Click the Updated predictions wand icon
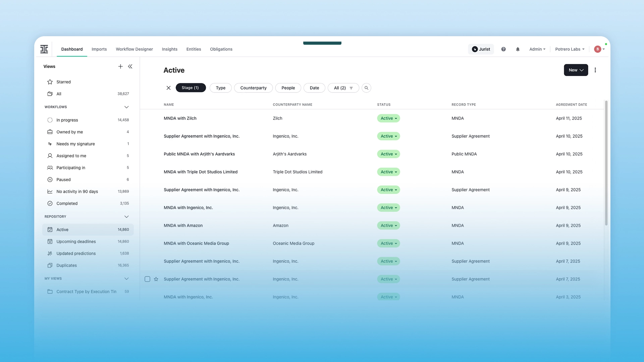The width and height of the screenshot is (644, 362). (50, 253)
